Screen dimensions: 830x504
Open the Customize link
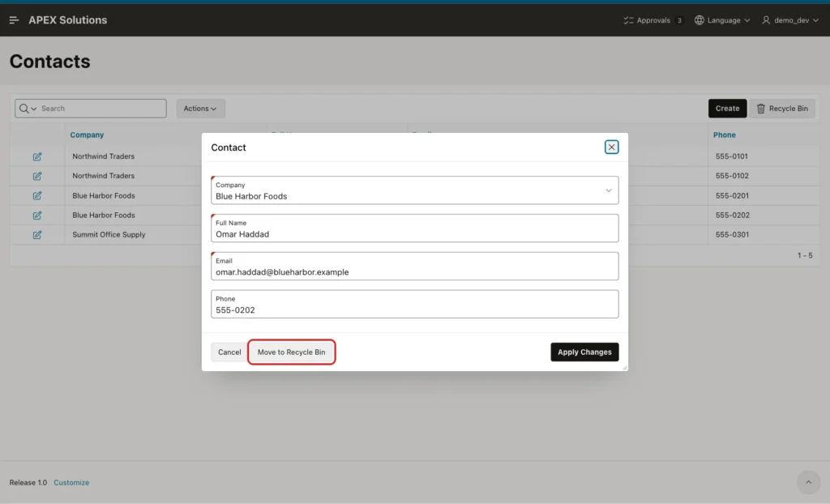point(71,483)
